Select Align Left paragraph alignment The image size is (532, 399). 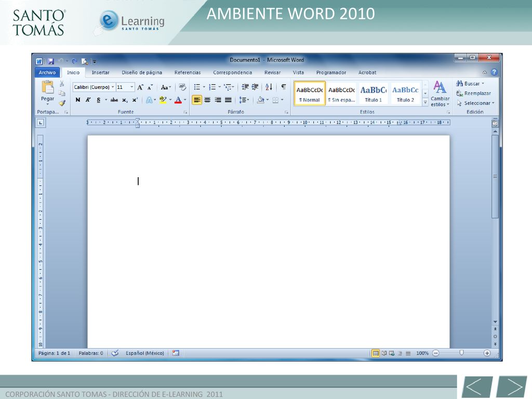(197, 100)
